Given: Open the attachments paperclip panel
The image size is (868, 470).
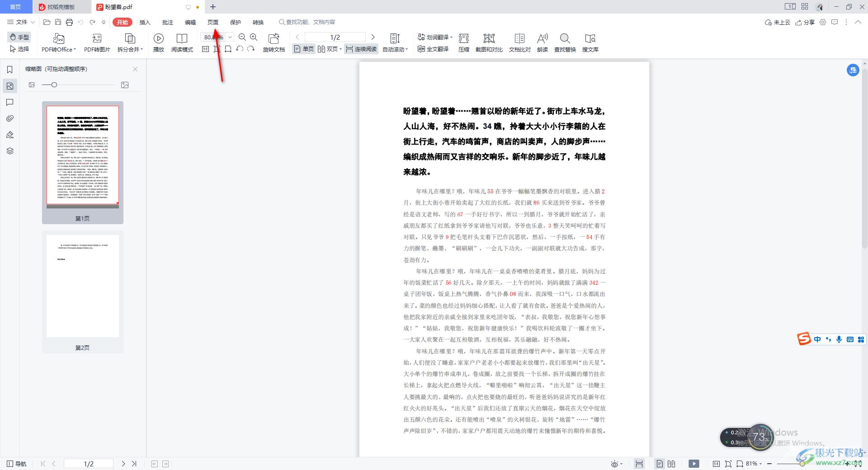Looking at the screenshot, I should [9, 118].
